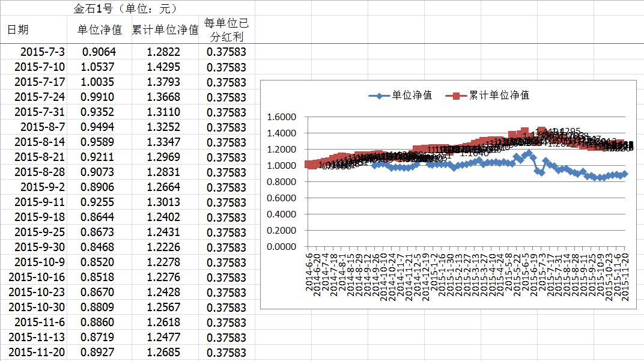
Task: Select the cell with value 0.8927
Action: pos(99,353)
